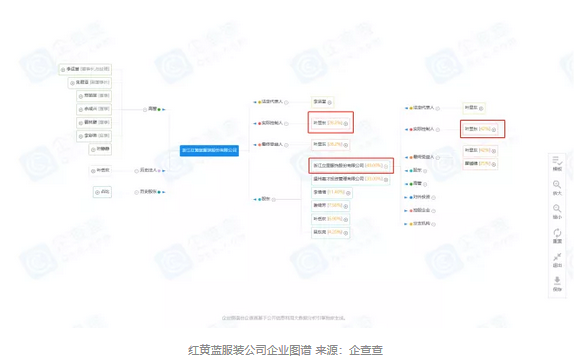Image resolution: width=584 pixels, height=364 pixels.
Task: Expand the 控股企业 node circle
Action: [433, 211]
